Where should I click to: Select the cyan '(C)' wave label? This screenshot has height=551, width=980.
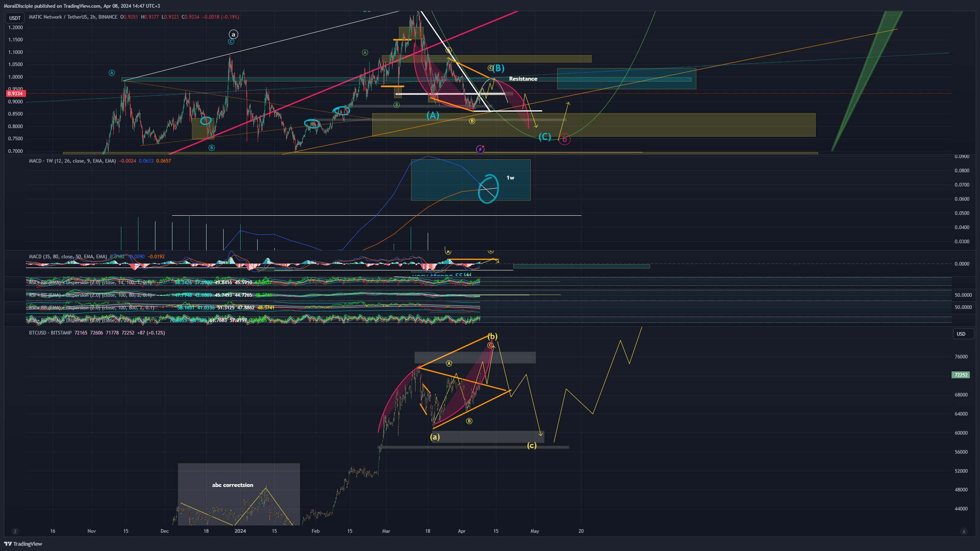click(x=545, y=137)
